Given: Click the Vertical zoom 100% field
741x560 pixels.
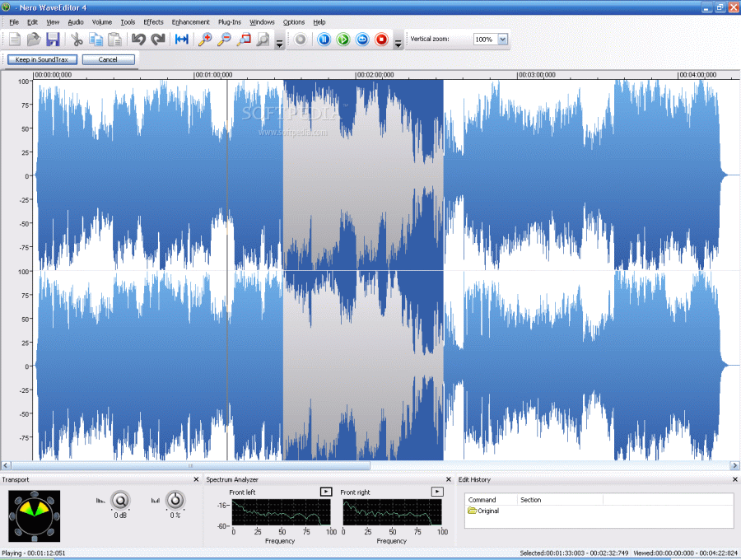Looking at the screenshot, I should point(485,40).
